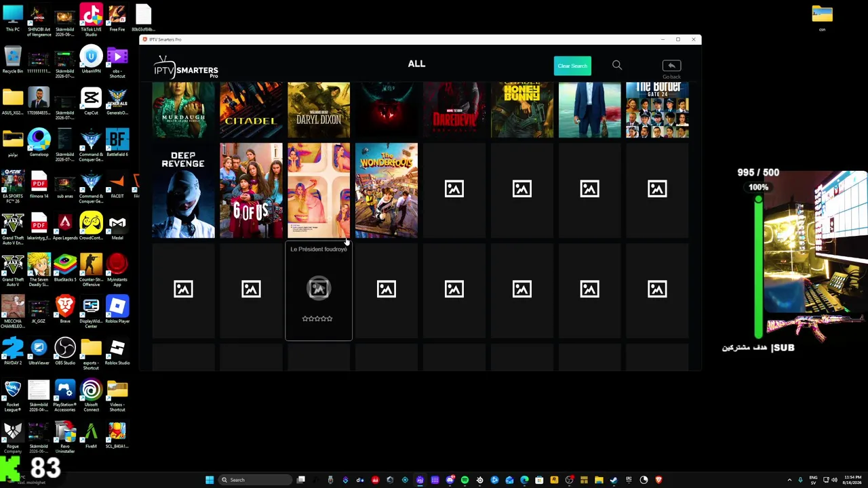Open the Daredevil poster
Screen dimensions: 868x488
[454, 110]
